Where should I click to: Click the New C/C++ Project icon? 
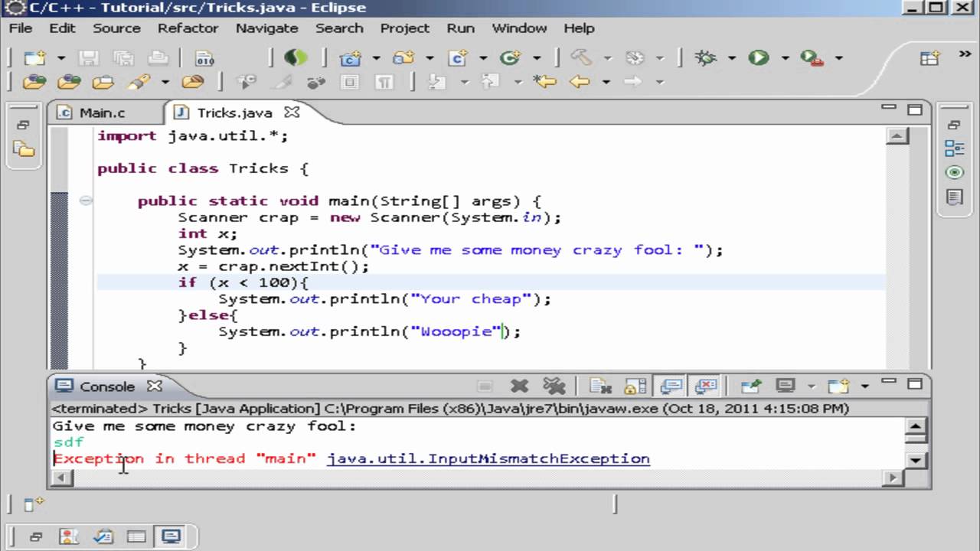point(351,57)
